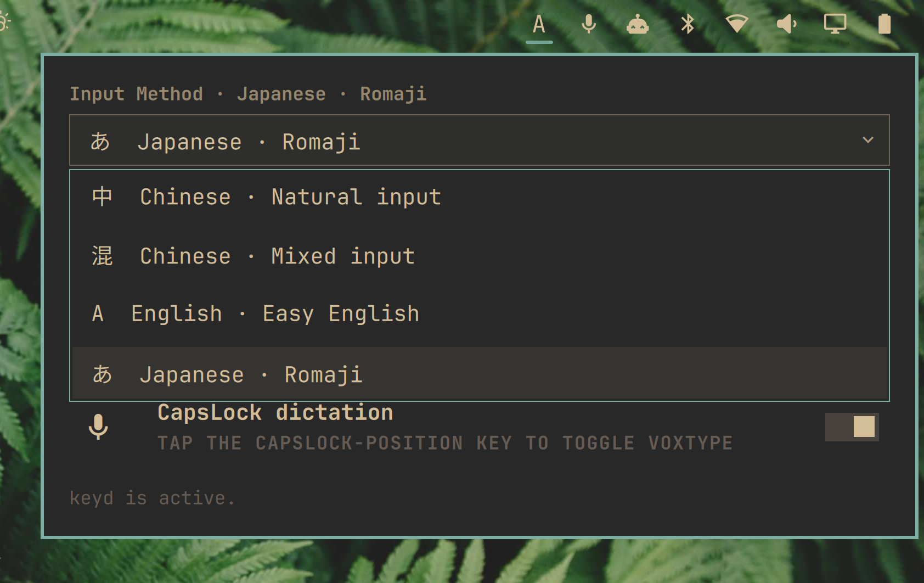
Task: Click the 'Tap the CapsLock-position key' hint text
Action: (x=445, y=443)
